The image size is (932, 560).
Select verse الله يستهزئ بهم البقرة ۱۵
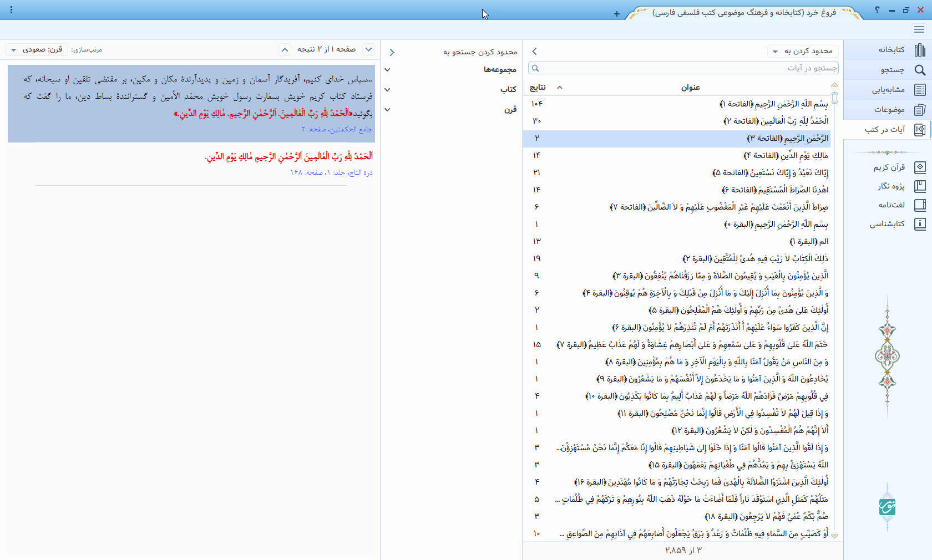[677, 465]
